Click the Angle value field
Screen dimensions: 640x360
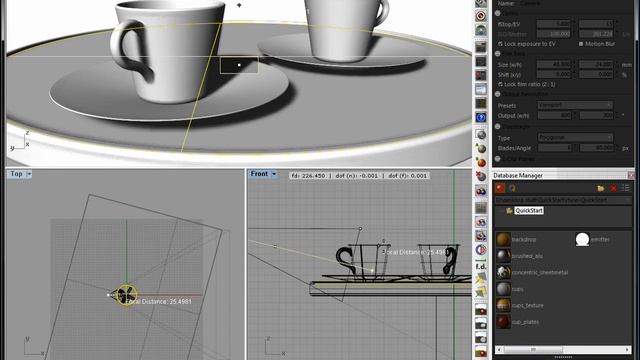pos(596,148)
